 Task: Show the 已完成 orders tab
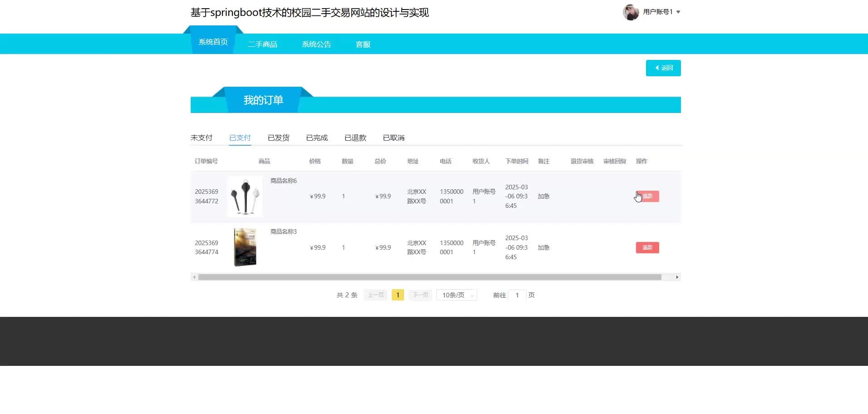point(317,138)
